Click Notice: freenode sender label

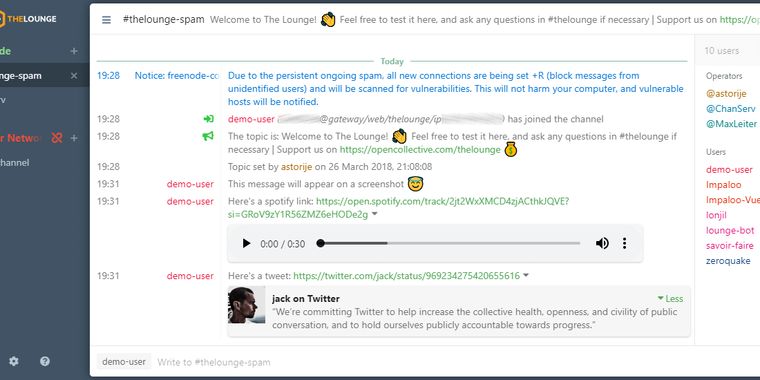(x=176, y=76)
